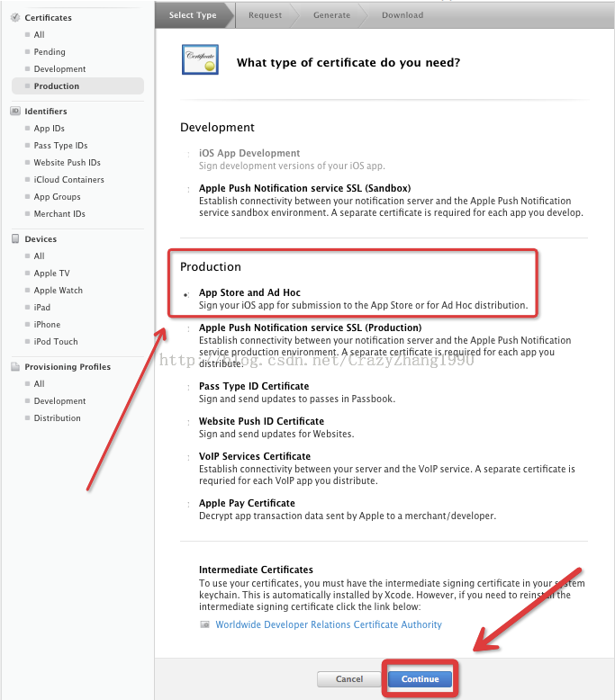Viewport: 615px width, 700px height.
Task: Click the Identifiers sidebar heading
Action: (46, 111)
